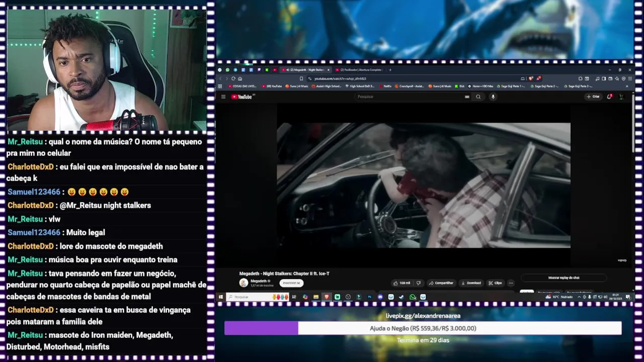The width and height of the screenshot is (644, 362).
Task: Open the YouTube hamburger guide menu
Action: 223,97
